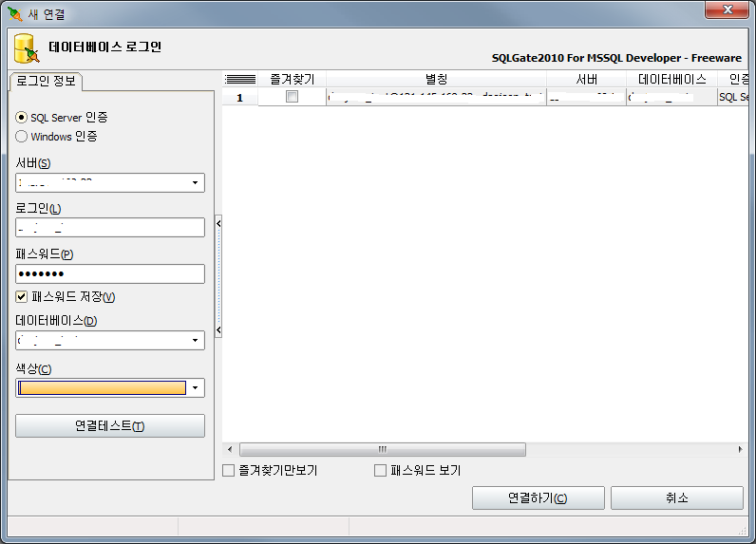
Task: Click the 별칭 cell of row 1
Action: tap(436, 97)
